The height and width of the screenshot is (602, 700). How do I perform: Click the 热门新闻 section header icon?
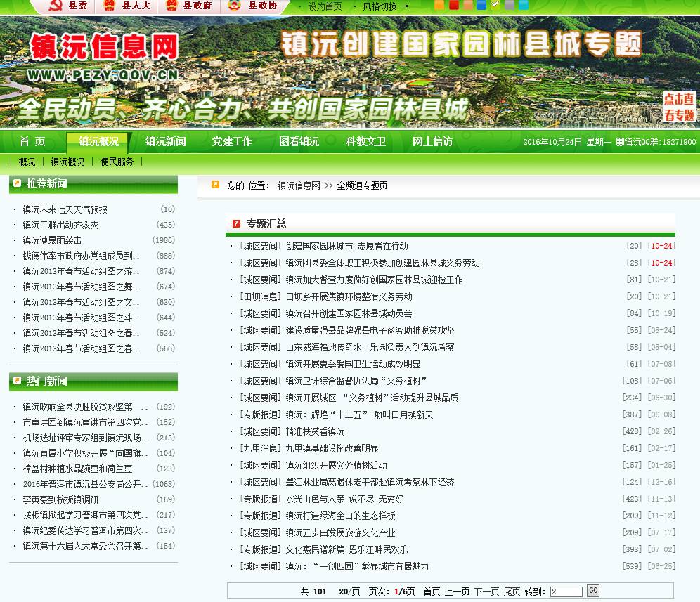click(x=18, y=381)
